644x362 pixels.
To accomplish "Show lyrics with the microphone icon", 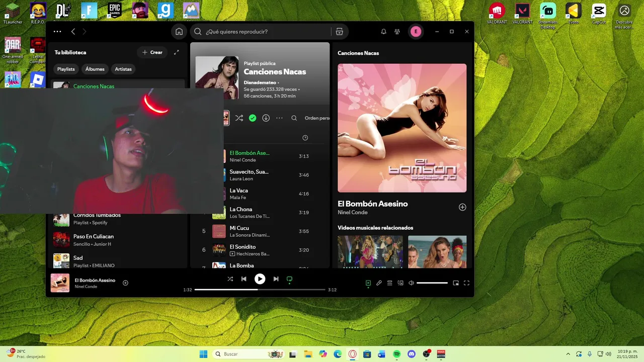I will pos(379,283).
